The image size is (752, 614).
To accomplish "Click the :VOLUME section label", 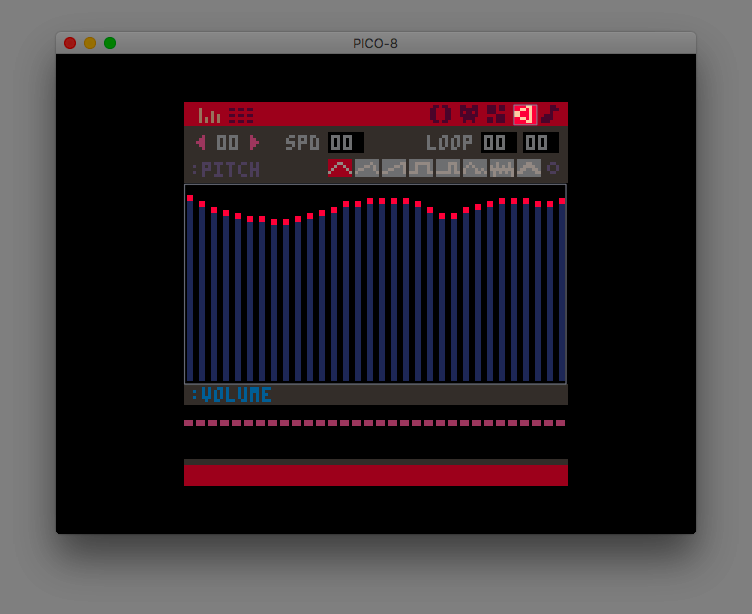I will point(231,395).
